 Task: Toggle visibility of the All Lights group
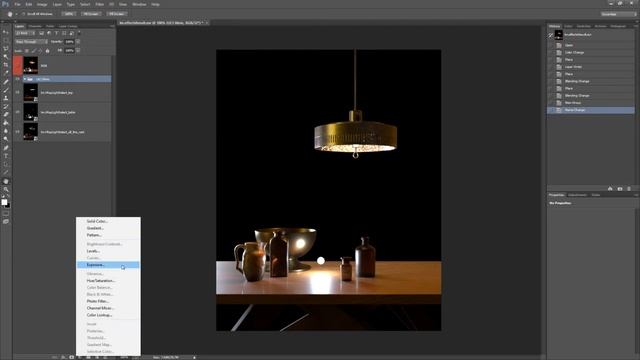pyautogui.click(x=18, y=79)
